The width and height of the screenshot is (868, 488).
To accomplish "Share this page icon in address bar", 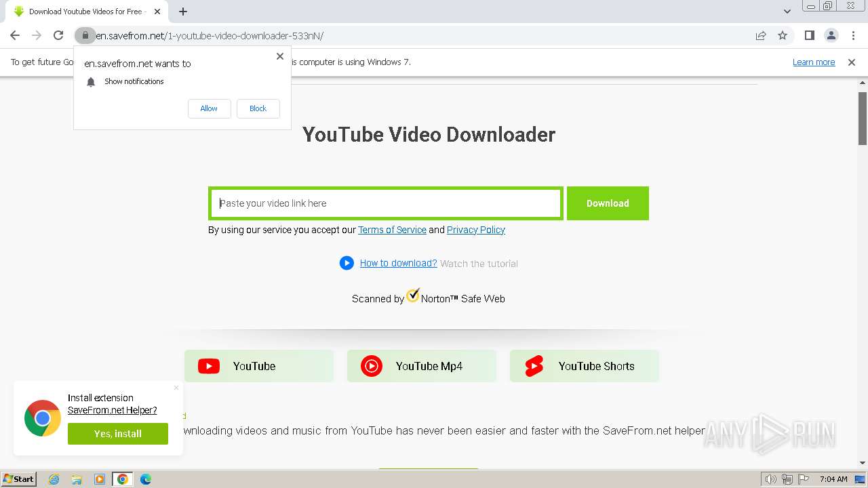I will tap(761, 35).
